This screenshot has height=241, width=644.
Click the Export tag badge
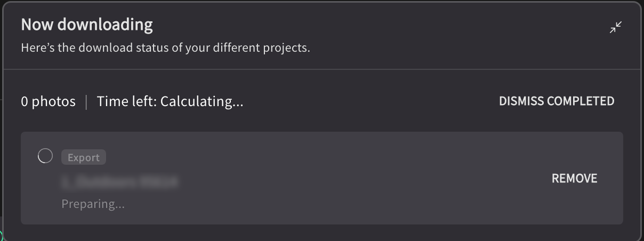click(84, 157)
